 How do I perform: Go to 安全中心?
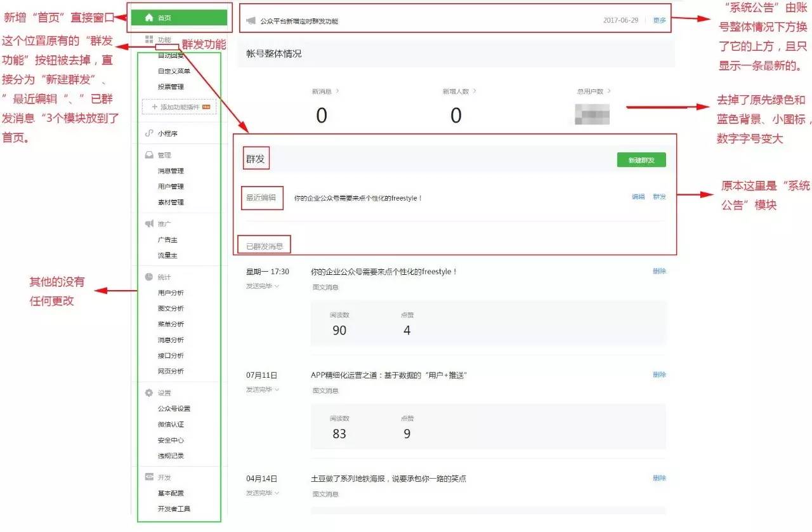[x=171, y=441]
